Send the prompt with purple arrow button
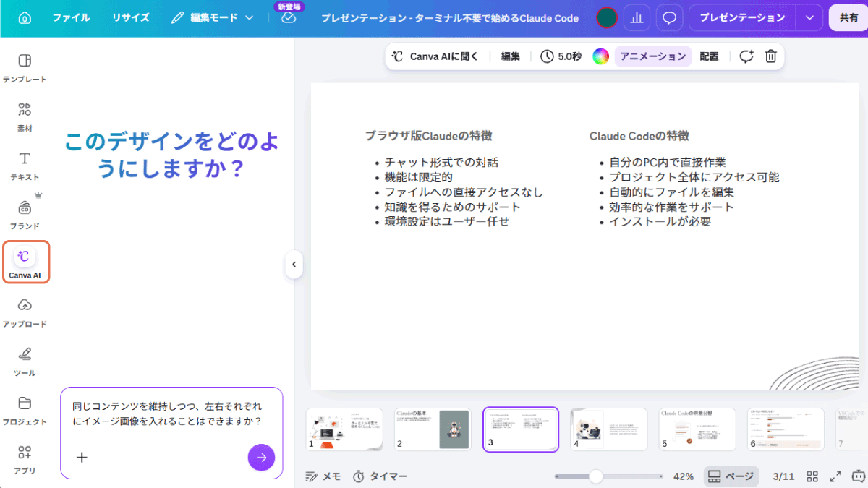The height and width of the screenshot is (488, 868). tap(261, 457)
